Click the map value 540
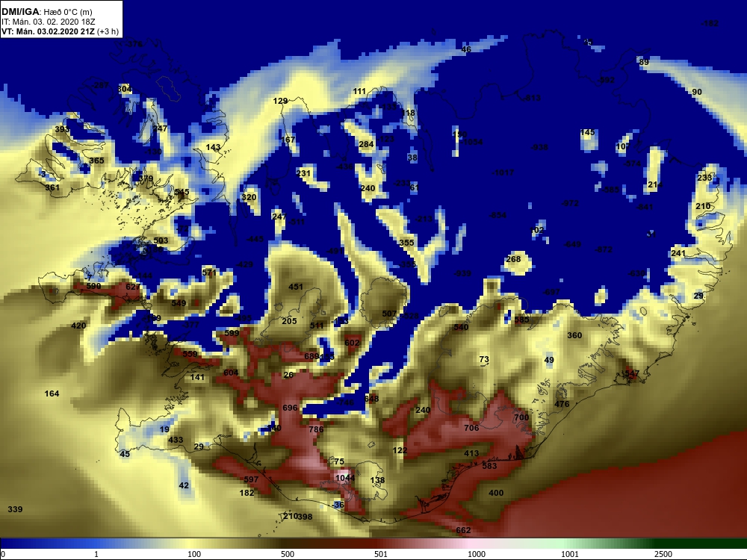 point(461,327)
